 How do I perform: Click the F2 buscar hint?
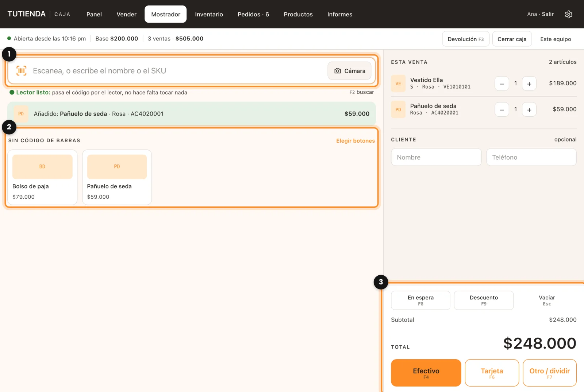(x=361, y=92)
